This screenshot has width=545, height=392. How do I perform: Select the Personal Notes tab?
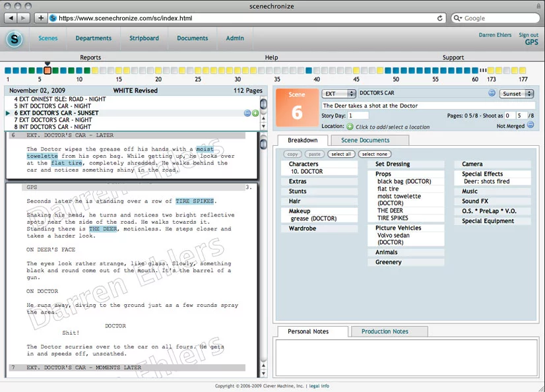(x=312, y=331)
